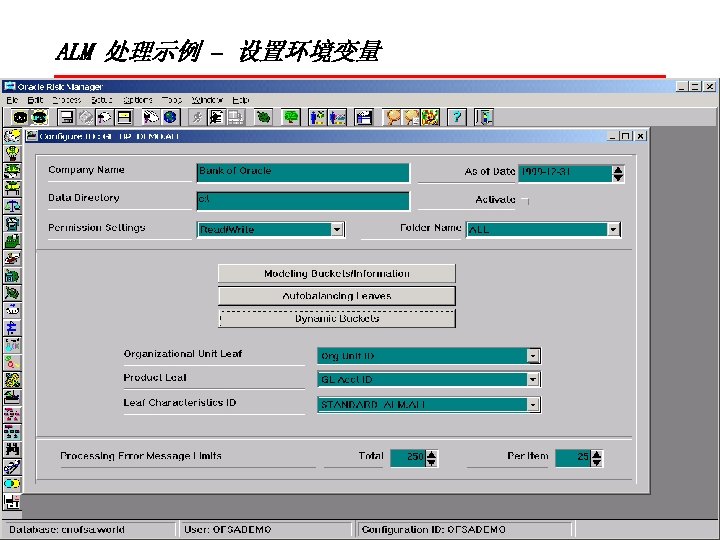Open the Help menu
Screen dimensions: 720x540
pyautogui.click(x=241, y=100)
